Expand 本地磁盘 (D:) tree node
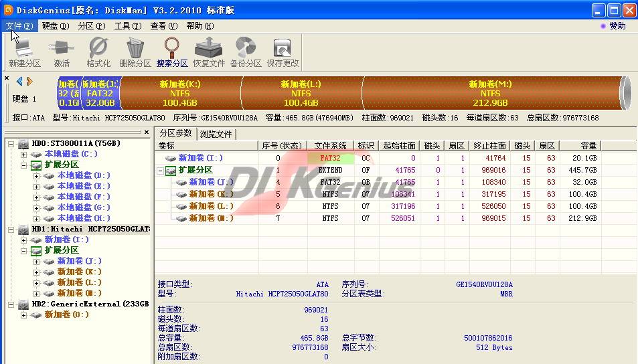The height and width of the screenshot is (364, 638). 37,176
